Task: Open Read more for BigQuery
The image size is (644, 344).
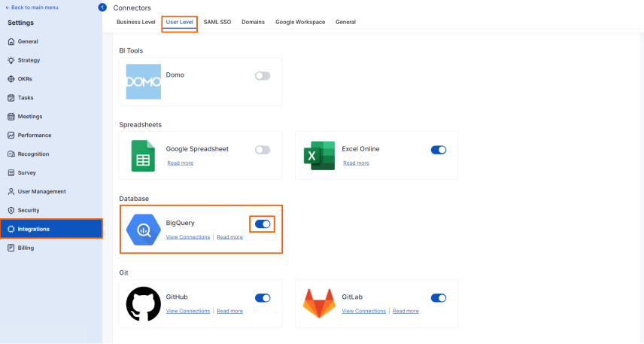Action: 229,237
